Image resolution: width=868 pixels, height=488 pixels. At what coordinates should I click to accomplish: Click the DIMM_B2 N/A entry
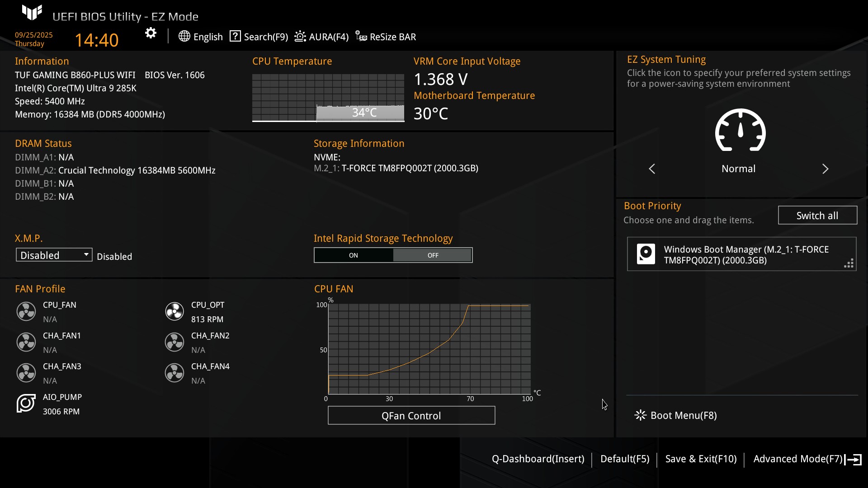(44, 197)
